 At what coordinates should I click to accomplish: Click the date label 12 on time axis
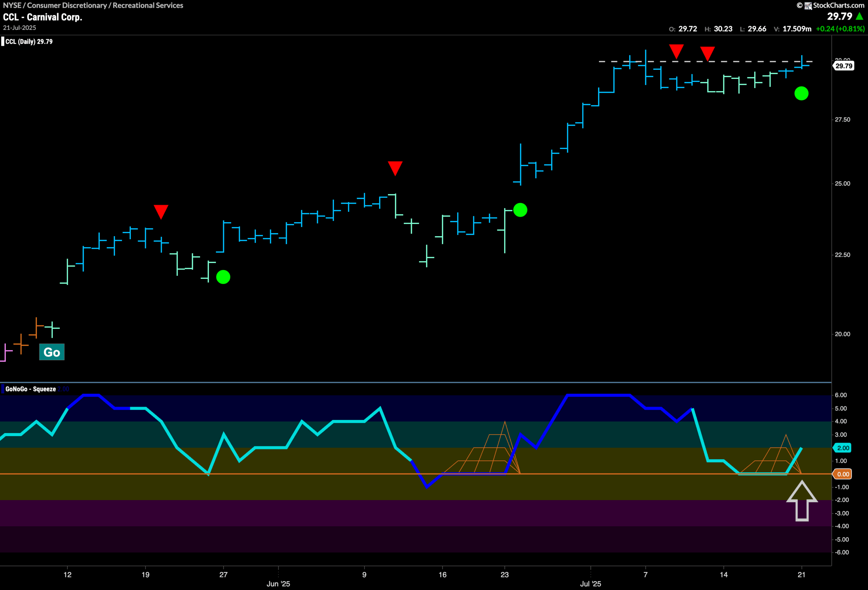67,574
